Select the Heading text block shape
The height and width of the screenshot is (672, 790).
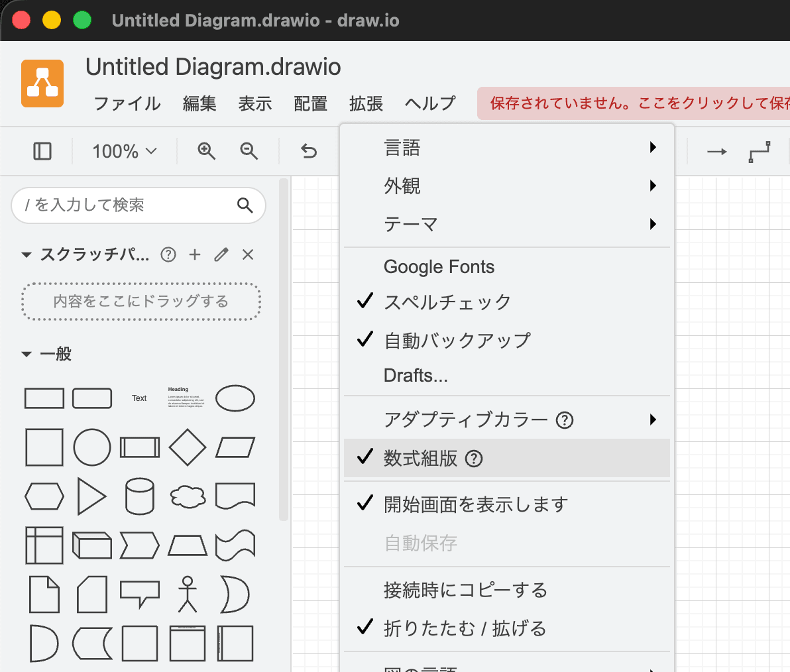pyautogui.click(x=186, y=398)
